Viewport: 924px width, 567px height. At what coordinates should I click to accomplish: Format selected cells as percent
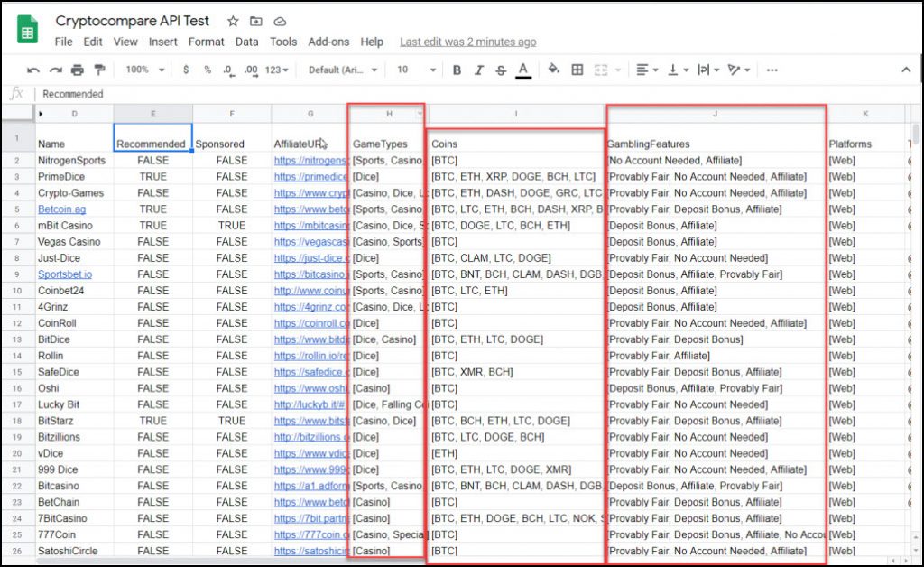coord(208,70)
